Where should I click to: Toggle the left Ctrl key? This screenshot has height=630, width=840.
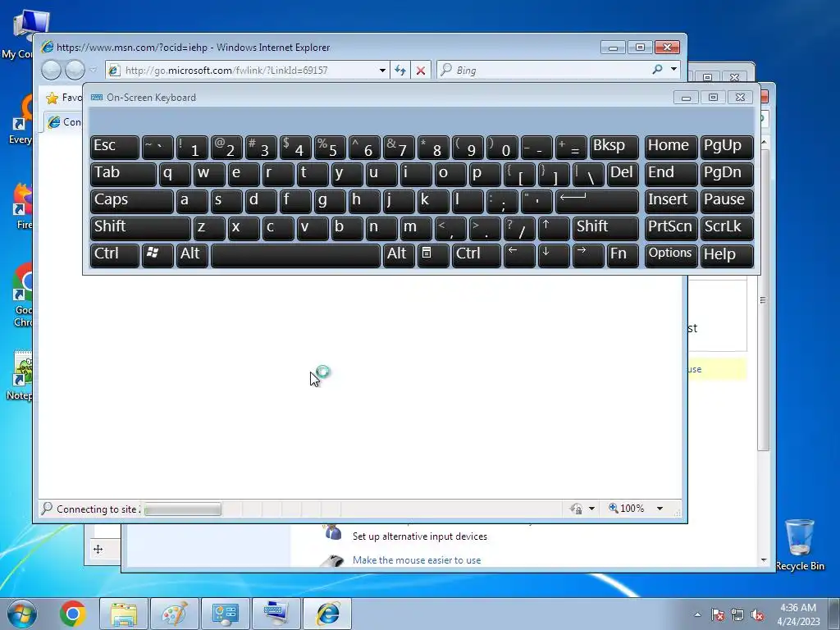tap(115, 255)
